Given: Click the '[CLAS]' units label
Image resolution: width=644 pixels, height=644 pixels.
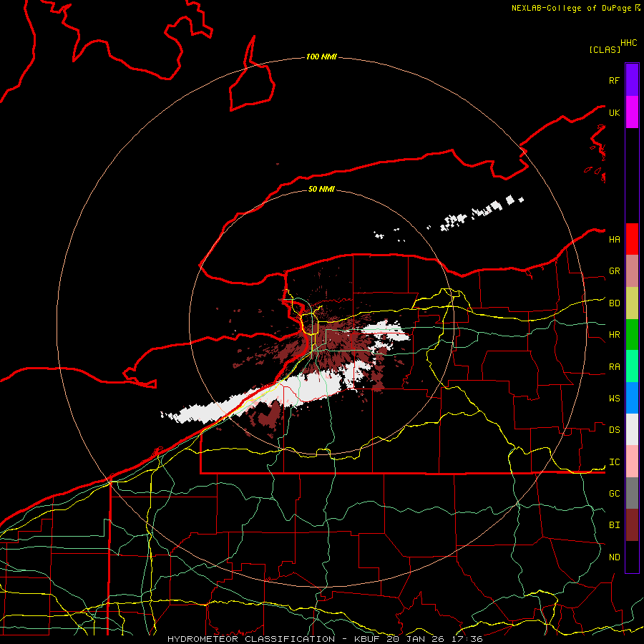Looking at the screenshot, I should [605, 50].
